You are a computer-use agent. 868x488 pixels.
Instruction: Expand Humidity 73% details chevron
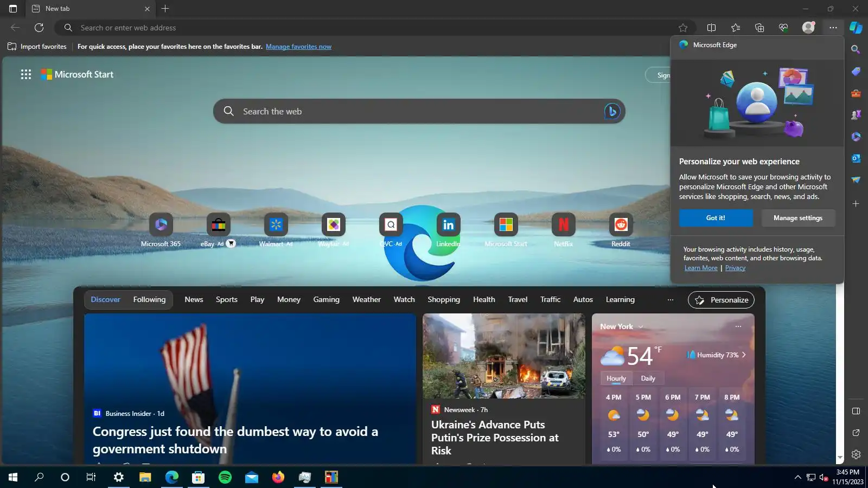[x=744, y=355]
